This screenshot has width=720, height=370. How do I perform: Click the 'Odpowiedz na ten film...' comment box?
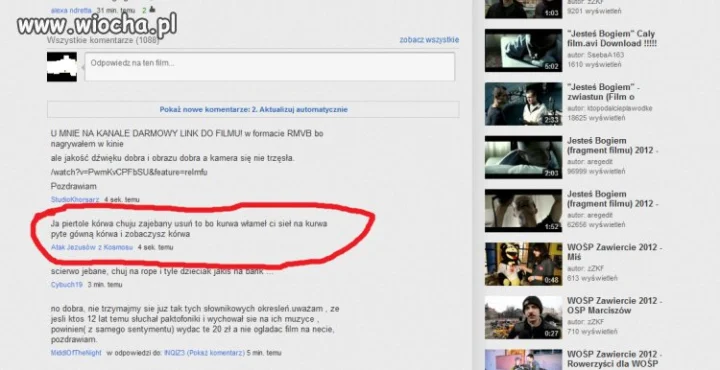[x=270, y=67]
